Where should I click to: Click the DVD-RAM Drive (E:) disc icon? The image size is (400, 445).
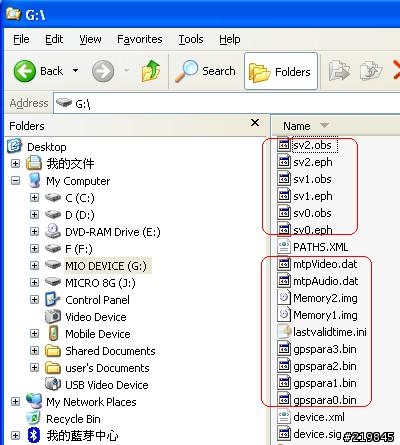tap(53, 231)
